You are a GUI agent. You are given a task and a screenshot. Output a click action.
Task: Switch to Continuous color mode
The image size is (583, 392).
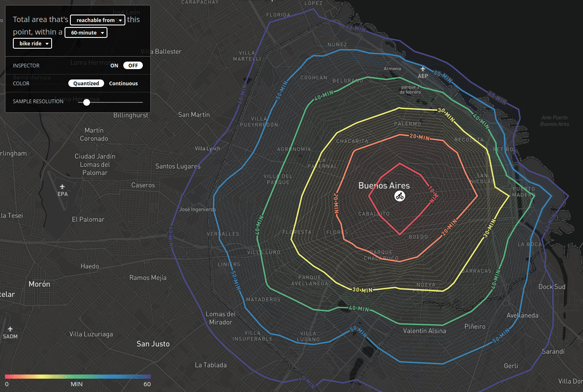(123, 83)
